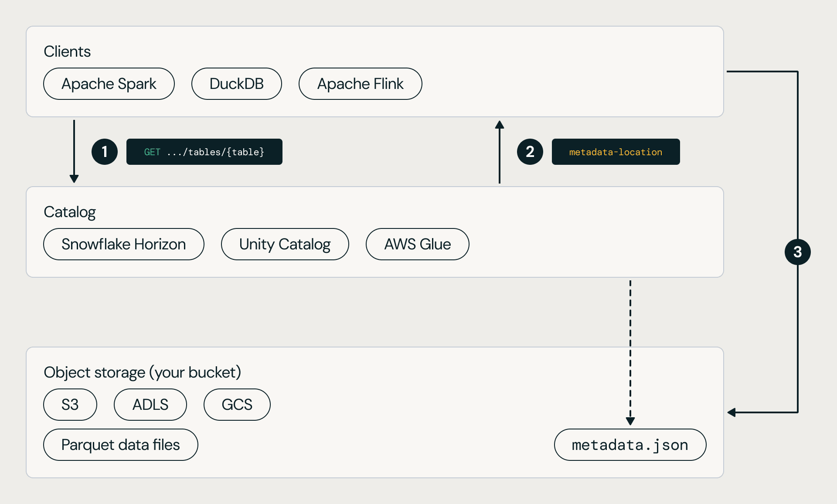837x504 pixels.
Task: Click the Catalog section heading
Action: coord(70,212)
